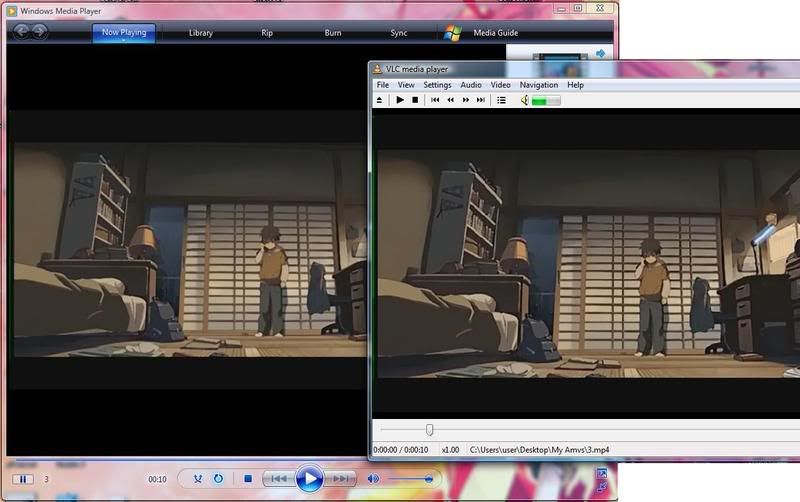800x502 pixels.
Task: Click VLC faster/fast-forward button
Action: tap(466, 100)
